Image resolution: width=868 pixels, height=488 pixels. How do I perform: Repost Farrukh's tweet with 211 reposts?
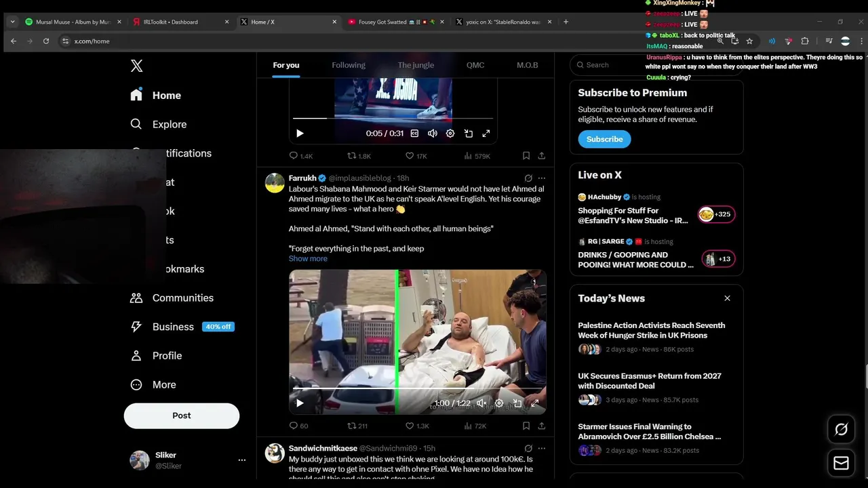tap(357, 426)
